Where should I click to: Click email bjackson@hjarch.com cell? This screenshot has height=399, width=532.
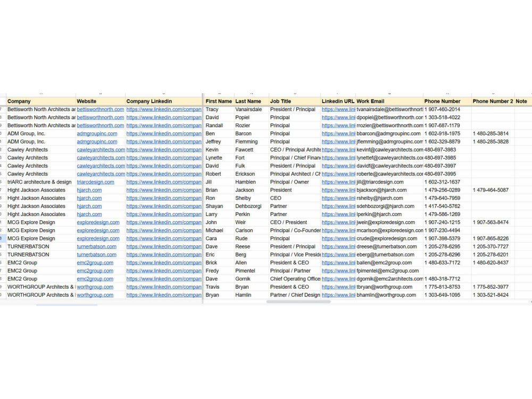click(389, 190)
